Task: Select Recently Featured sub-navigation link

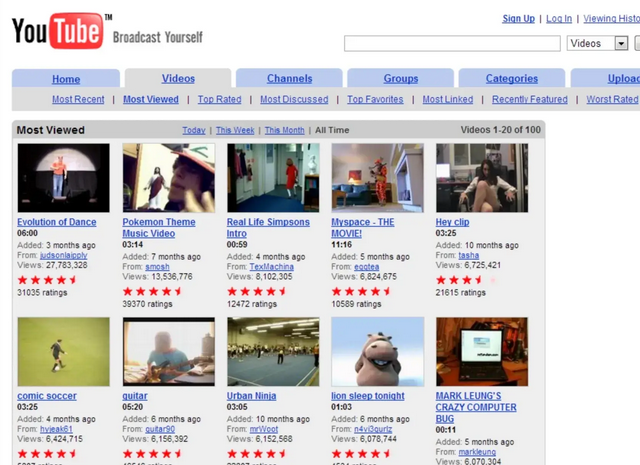Action: (530, 99)
